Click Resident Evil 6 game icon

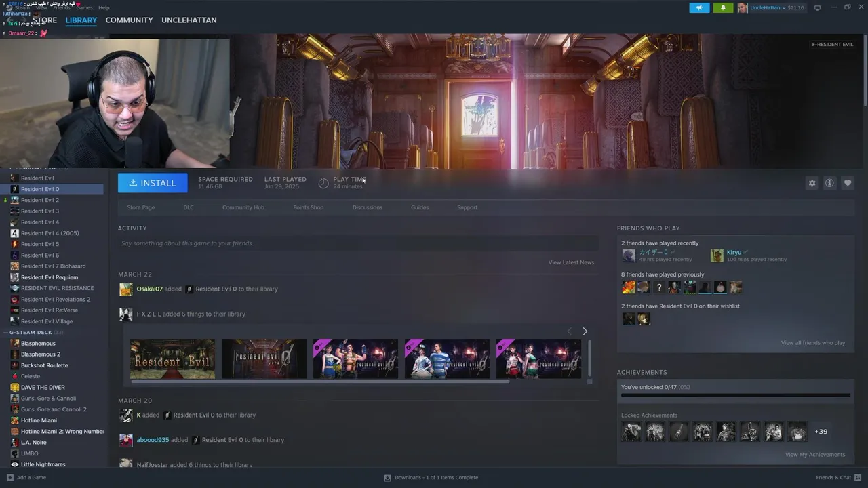tap(15, 255)
